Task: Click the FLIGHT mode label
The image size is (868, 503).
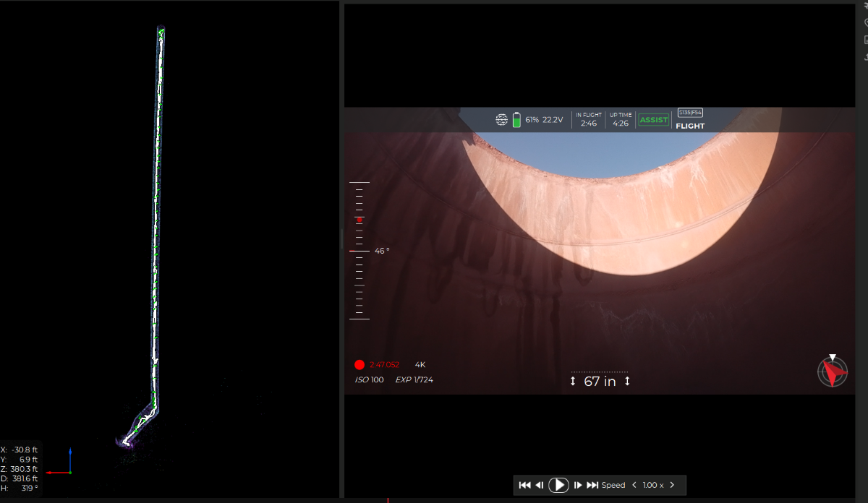Action: [x=690, y=126]
